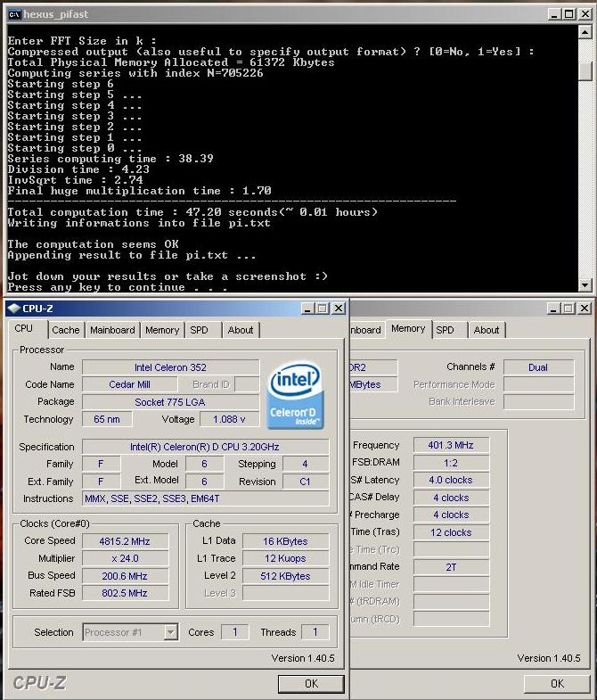Image resolution: width=597 pixels, height=700 pixels.
Task: Click 'Total computation time : 47.20 seconds' line
Action: tap(192, 212)
